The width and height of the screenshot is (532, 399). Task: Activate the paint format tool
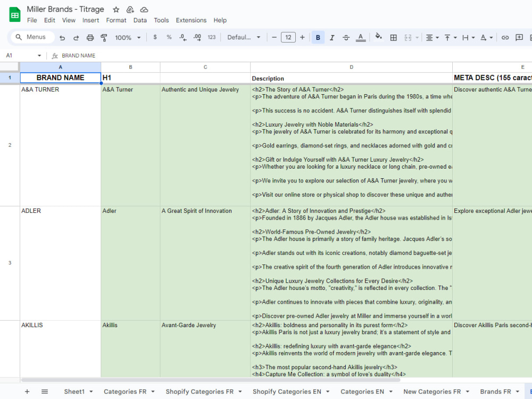pyautogui.click(x=104, y=37)
